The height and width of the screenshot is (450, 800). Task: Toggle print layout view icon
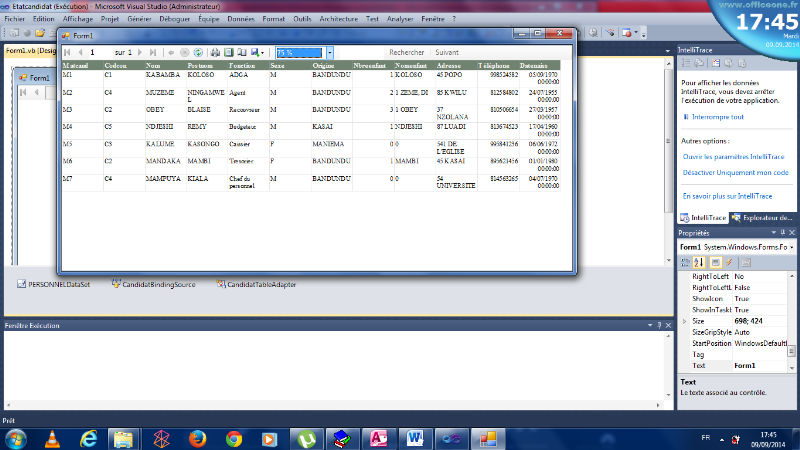229,53
